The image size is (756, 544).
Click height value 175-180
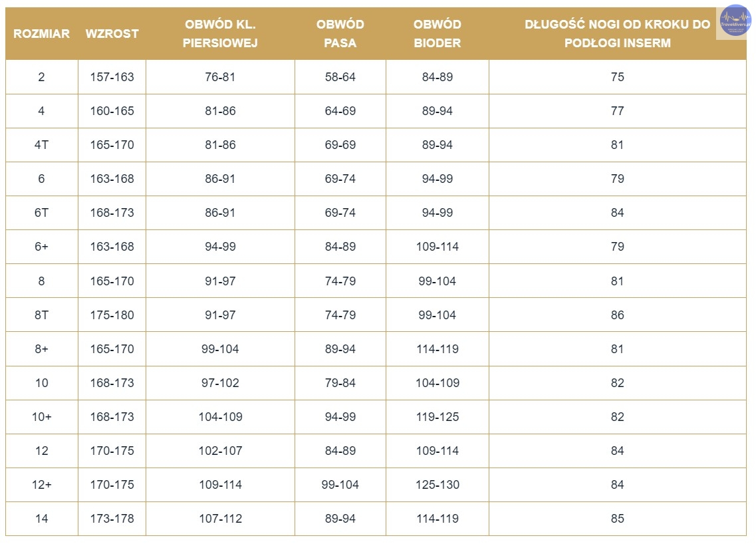point(112,315)
